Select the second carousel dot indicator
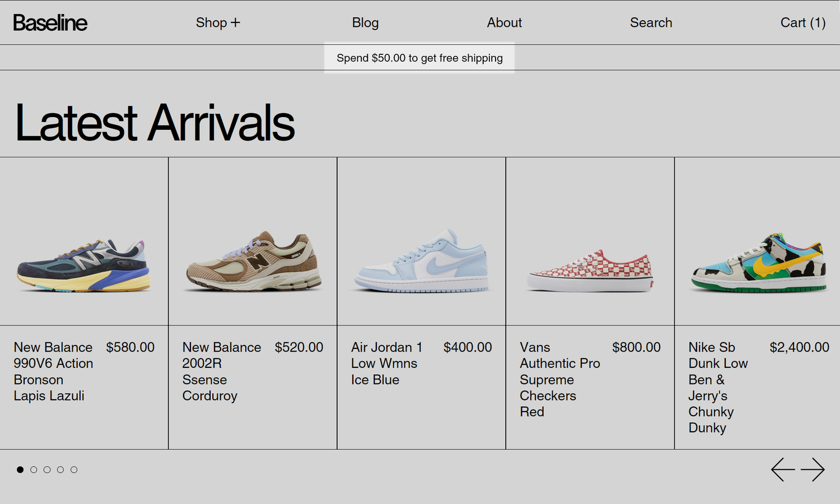840x504 pixels. (33, 470)
